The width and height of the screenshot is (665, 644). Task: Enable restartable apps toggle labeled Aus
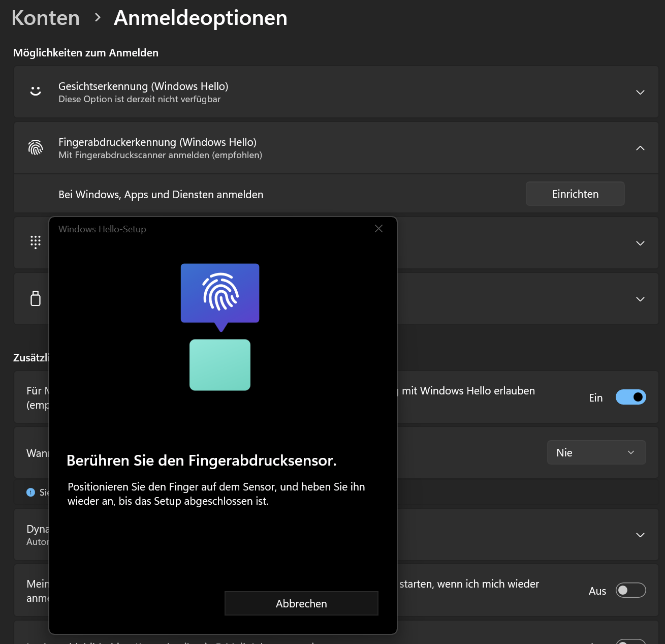click(x=630, y=590)
